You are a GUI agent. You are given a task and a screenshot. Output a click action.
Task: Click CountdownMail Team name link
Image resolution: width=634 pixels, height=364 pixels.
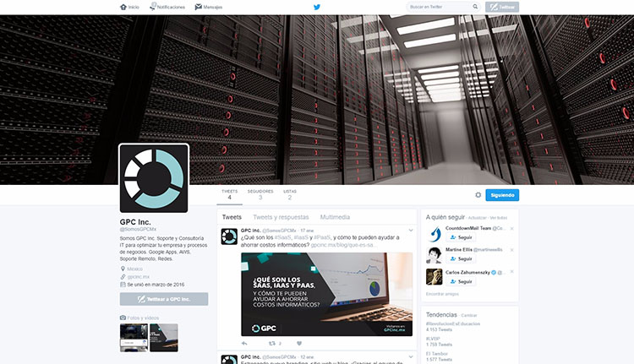467,228
